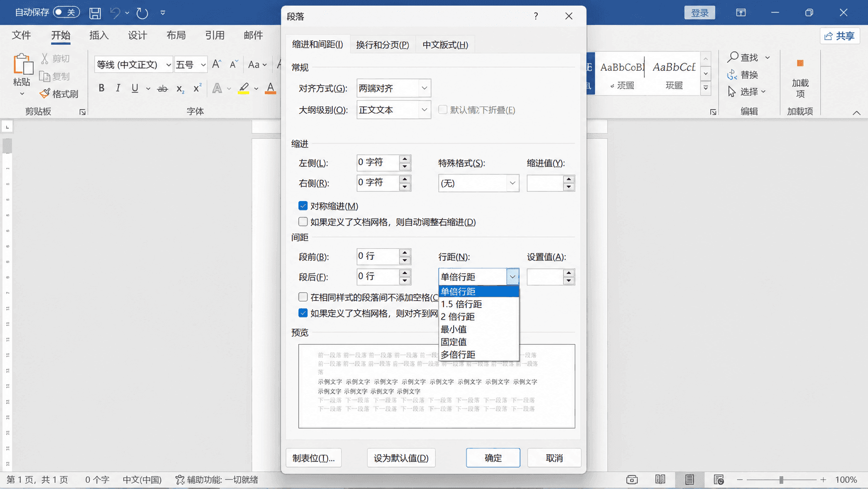Decrease font size with smaller A icon
The image size is (868, 489).
click(234, 64)
